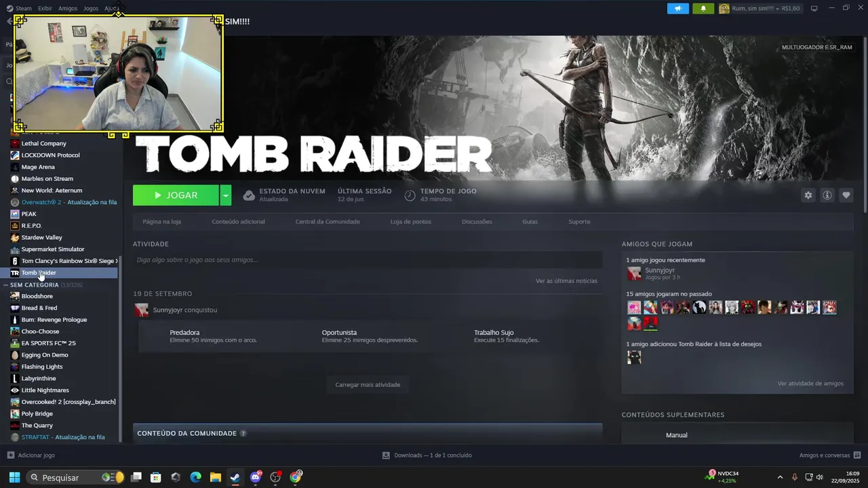This screenshot has height=488, width=868.
Task: Select Stardew Valley in library
Action: pyautogui.click(x=41, y=237)
